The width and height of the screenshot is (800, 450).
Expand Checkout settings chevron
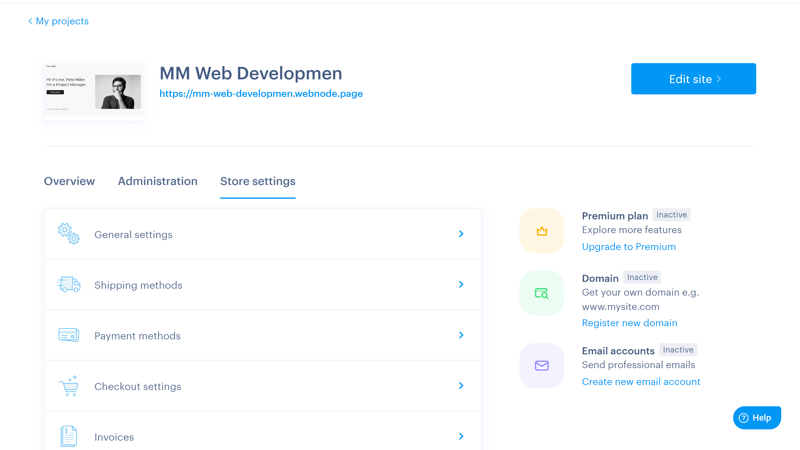coord(461,386)
